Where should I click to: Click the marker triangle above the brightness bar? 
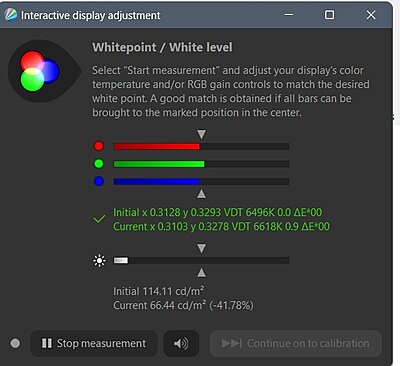coord(201,248)
